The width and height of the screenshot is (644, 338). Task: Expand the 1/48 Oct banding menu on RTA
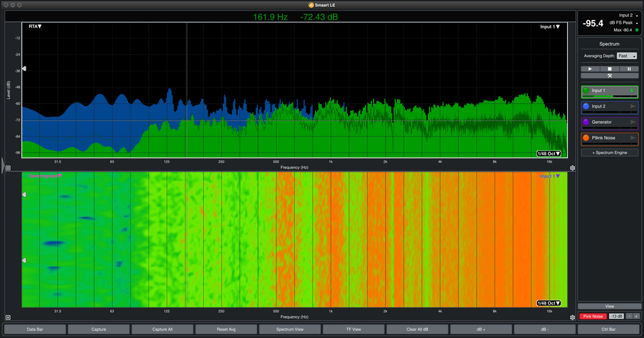(548, 154)
